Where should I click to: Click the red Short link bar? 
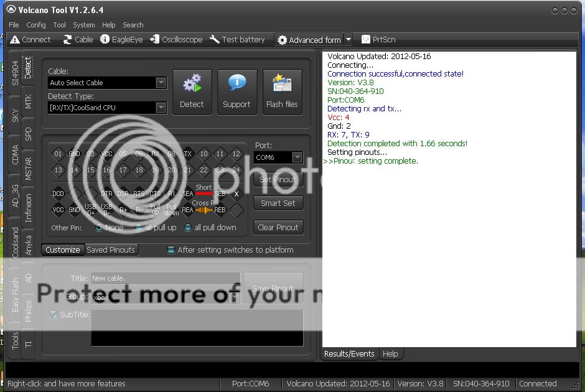pos(204,194)
